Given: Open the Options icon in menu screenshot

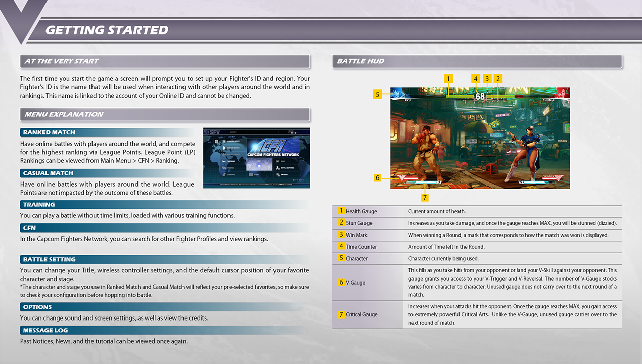Looking at the screenshot, I should [278, 175].
